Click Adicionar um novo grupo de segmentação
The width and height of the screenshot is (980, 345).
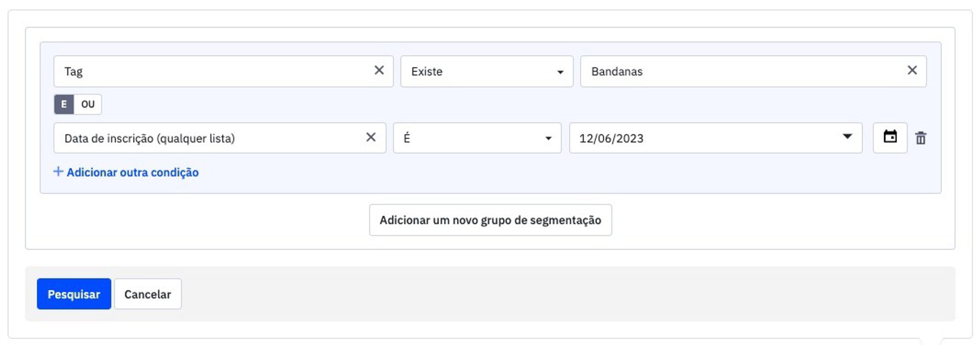click(490, 220)
